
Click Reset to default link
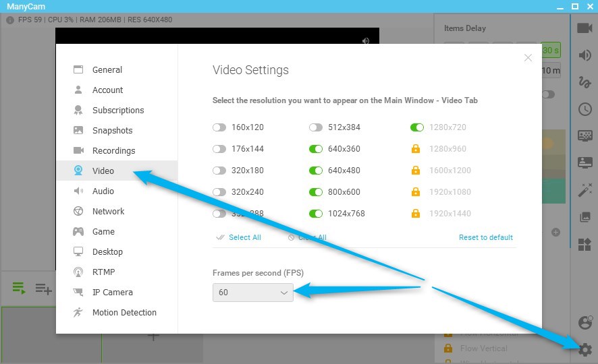[485, 237]
